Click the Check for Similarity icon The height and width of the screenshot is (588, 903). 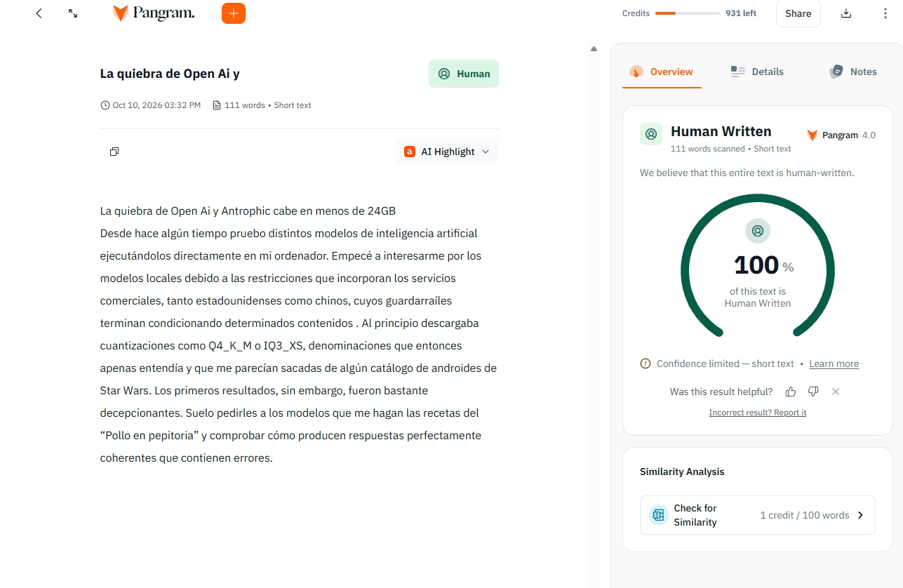click(x=658, y=515)
